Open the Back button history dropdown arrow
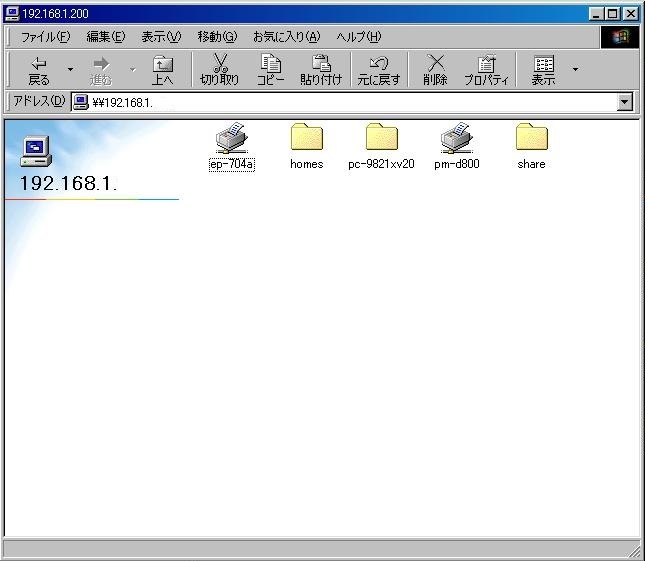Screen dimensions: 645x561 70,70
